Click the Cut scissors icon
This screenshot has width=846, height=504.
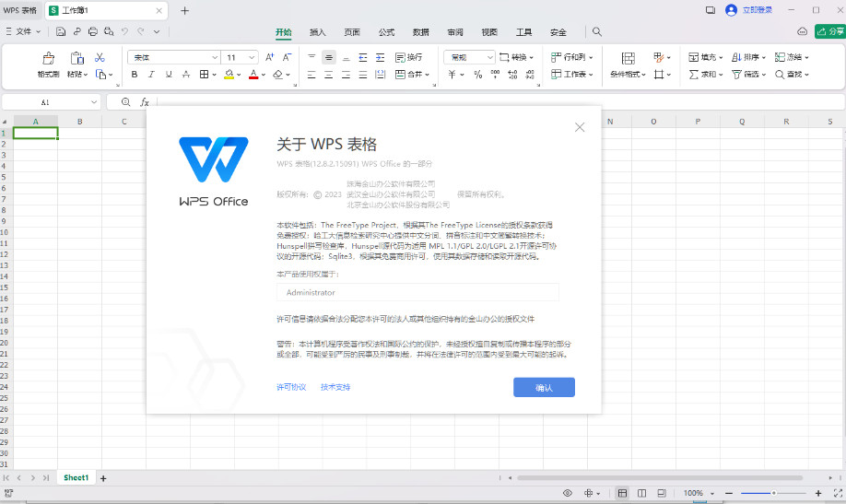[100, 57]
